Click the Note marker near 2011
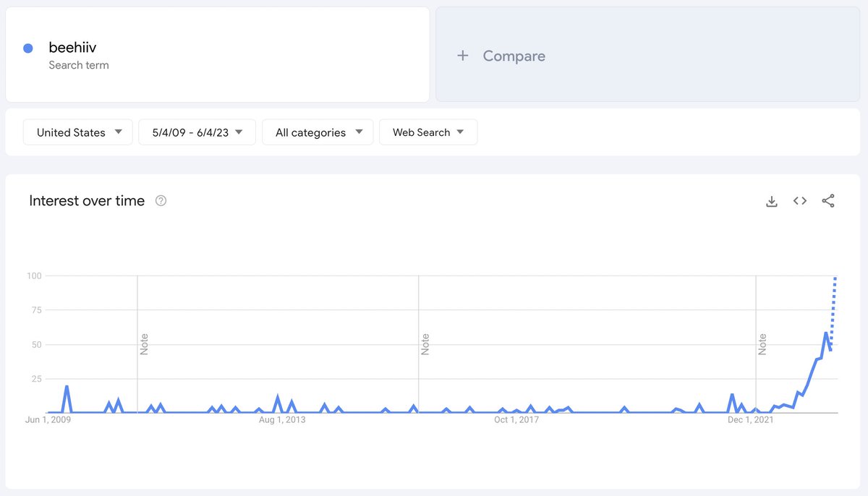The height and width of the screenshot is (496, 868). point(144,344)
